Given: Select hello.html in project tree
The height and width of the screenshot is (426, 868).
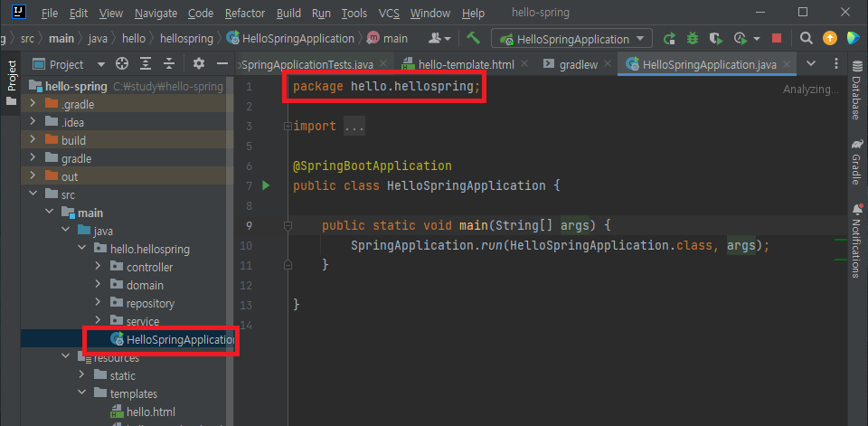Looking at the screenshot, I should click(143, 412).
